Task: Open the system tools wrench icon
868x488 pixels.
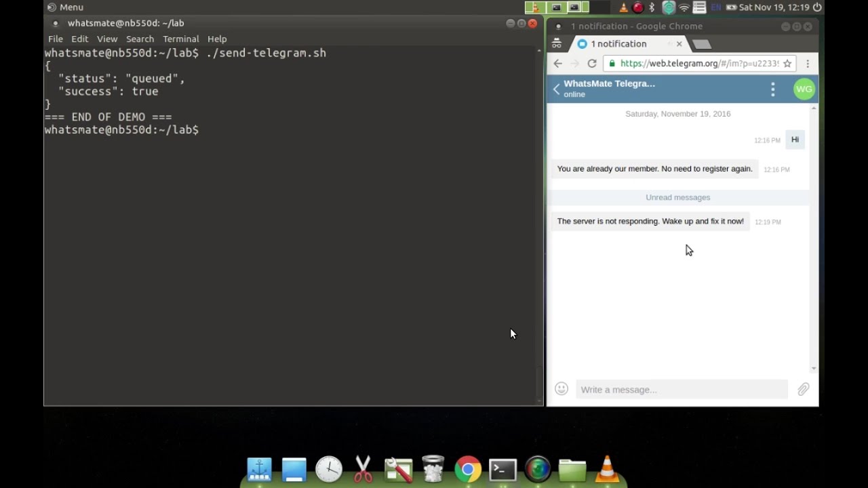Action: (x=398, y=469)
